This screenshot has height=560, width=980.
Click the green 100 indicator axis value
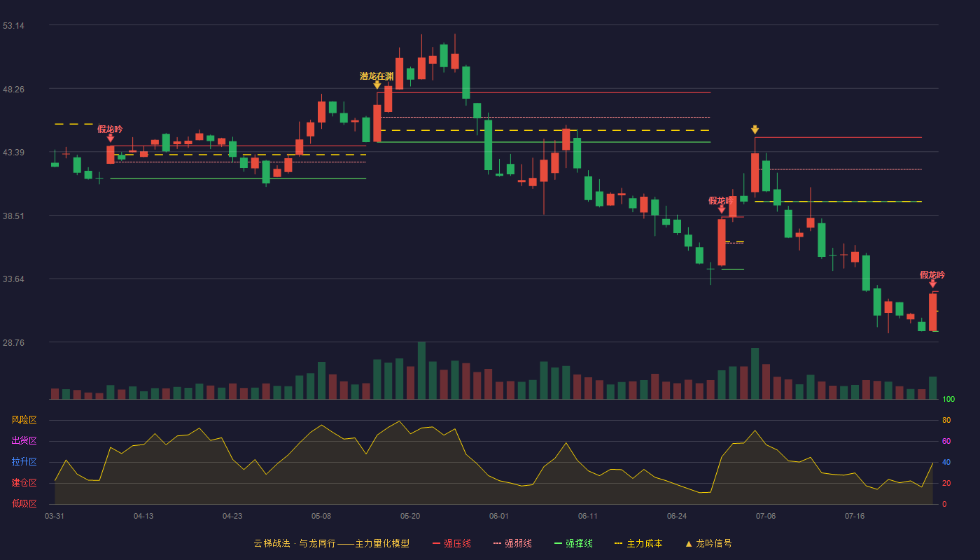pyautogui.click(x=948, y=399)
